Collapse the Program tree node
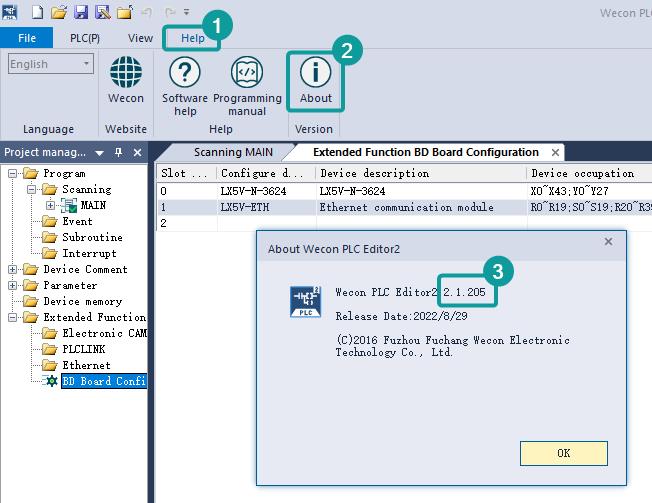This screenshot has width=652, height=503. (13, 174)
